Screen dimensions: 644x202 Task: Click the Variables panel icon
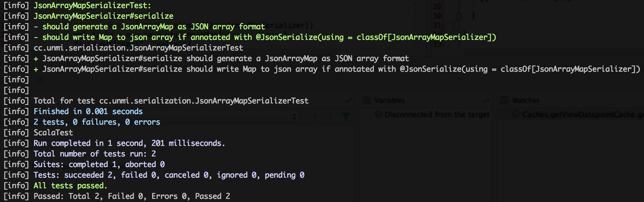coord(367,100)
